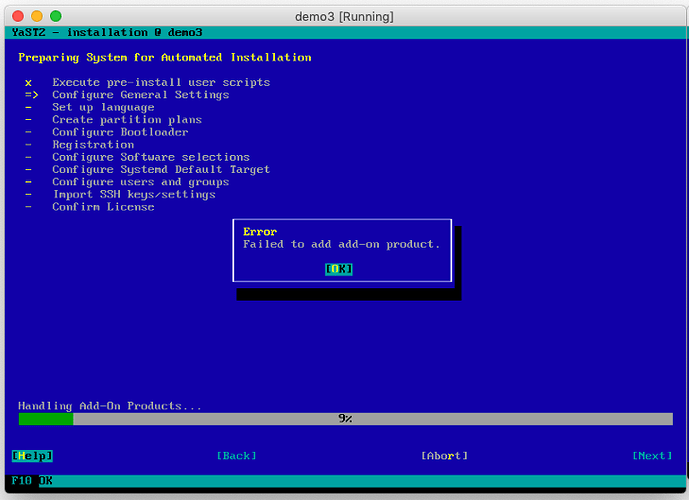Abort the automated installation

pos(444,456)
